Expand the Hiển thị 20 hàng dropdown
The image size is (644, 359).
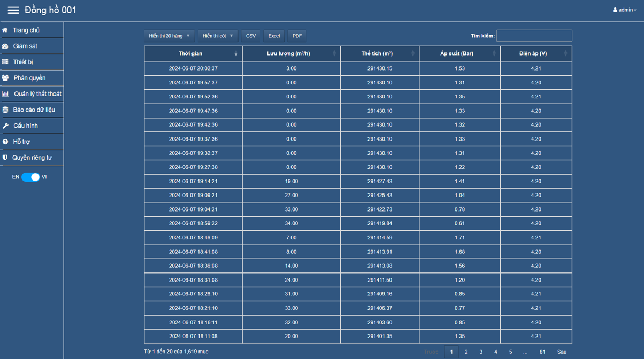[x=169, y=36]
